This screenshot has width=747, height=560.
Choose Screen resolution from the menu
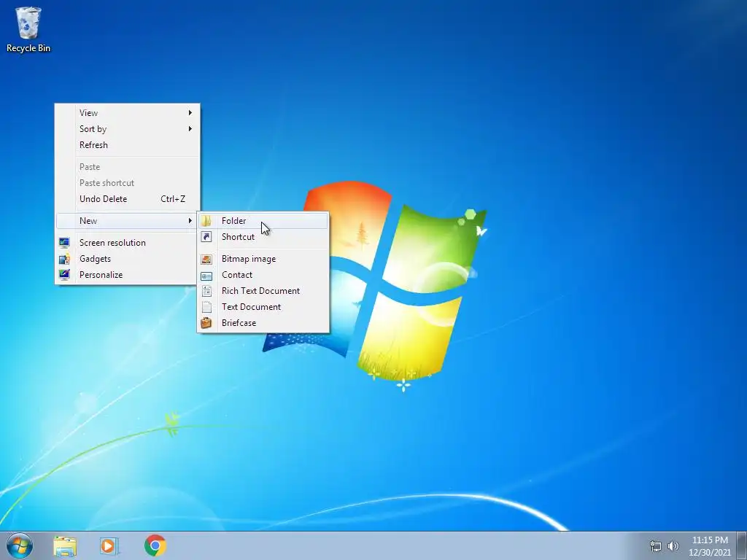(127, 243)
